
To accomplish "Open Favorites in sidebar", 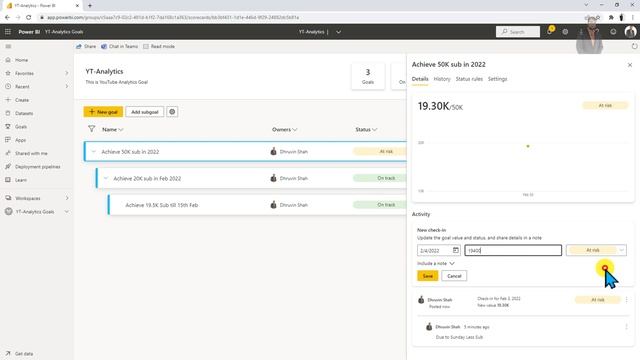I will 24,73.
